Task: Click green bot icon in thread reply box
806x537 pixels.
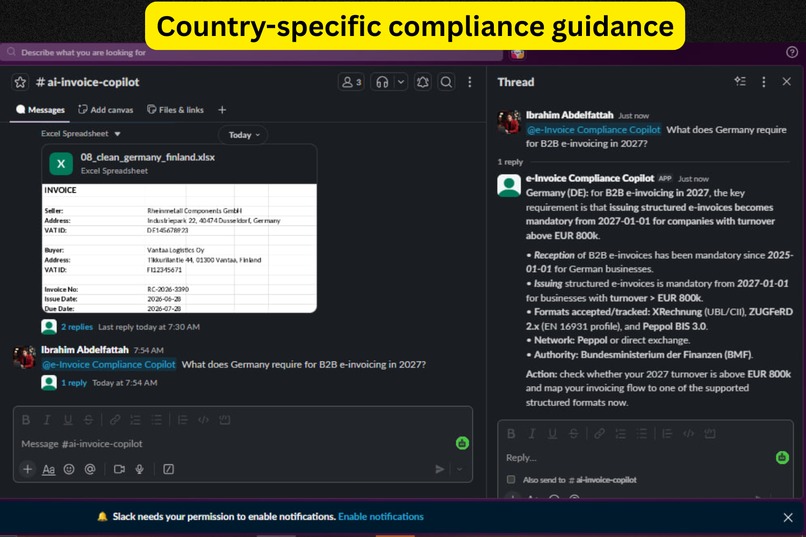Action: tap(782, 457)
